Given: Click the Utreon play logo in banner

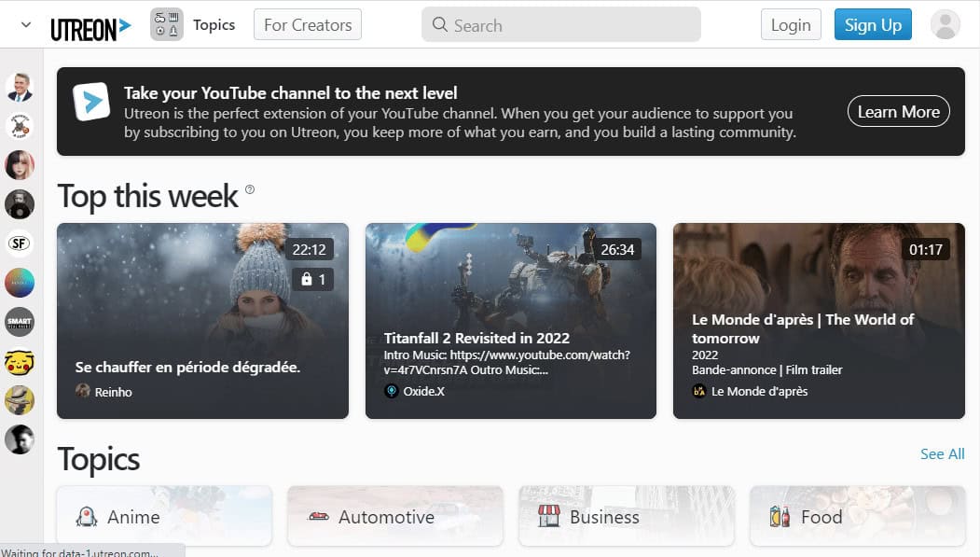Looking at the screenshot, I should click(91, 102).
